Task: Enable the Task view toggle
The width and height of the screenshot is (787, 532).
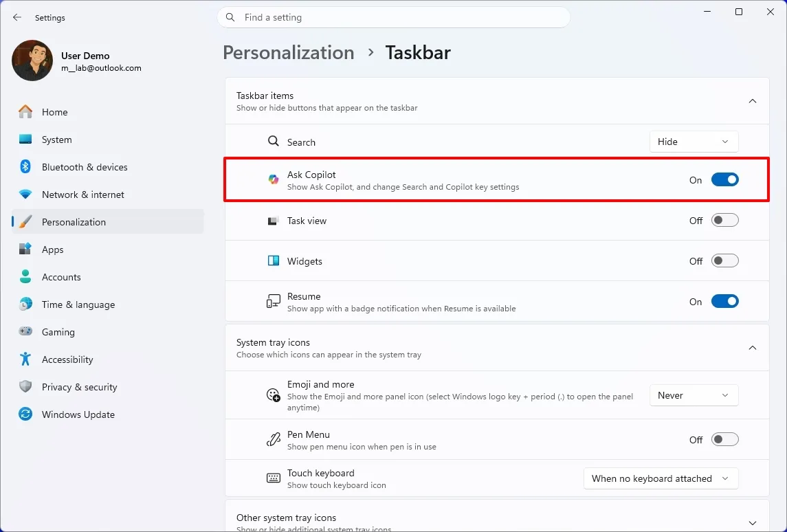Action: coord(724,221)
